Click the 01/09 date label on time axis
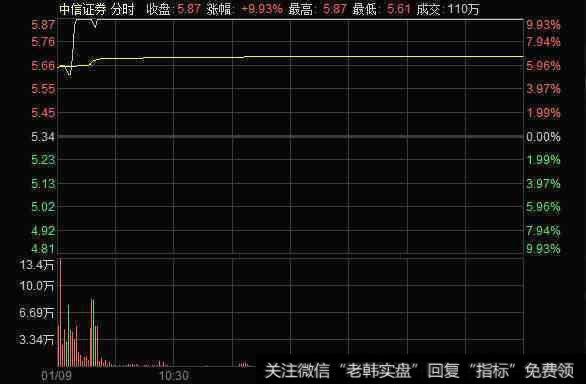 point(56,375)
